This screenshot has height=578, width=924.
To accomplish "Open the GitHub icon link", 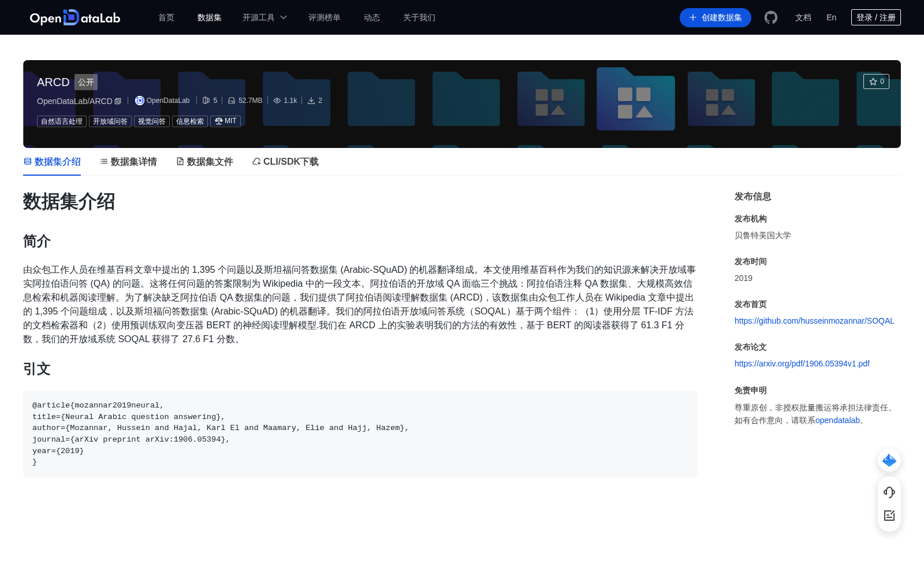I will (x=771, y=17).
